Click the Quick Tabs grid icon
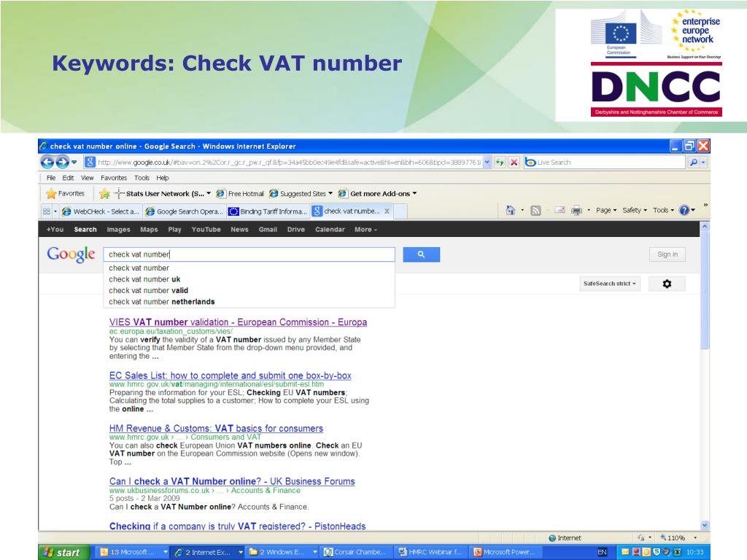 click(46, 211)
